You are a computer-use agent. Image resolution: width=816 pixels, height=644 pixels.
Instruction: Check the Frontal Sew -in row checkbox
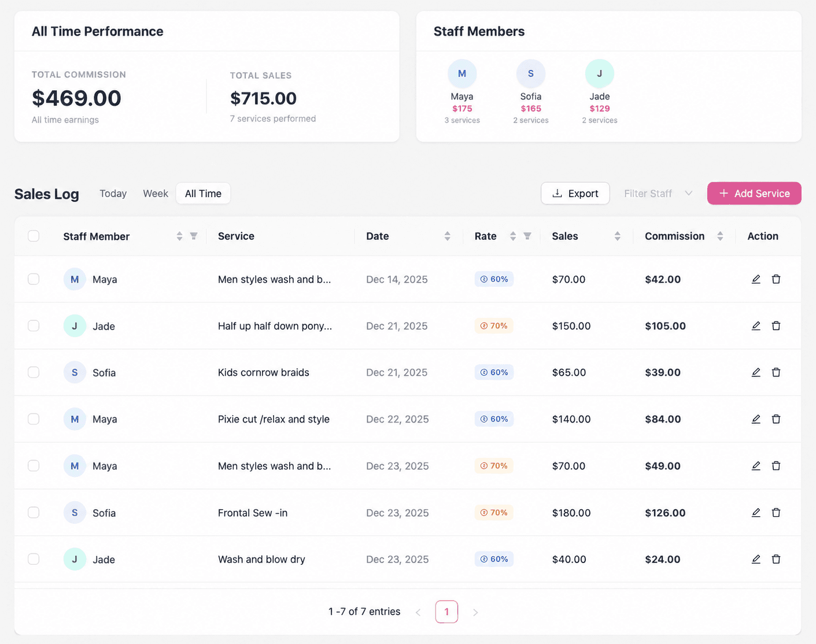pos(34,513)
